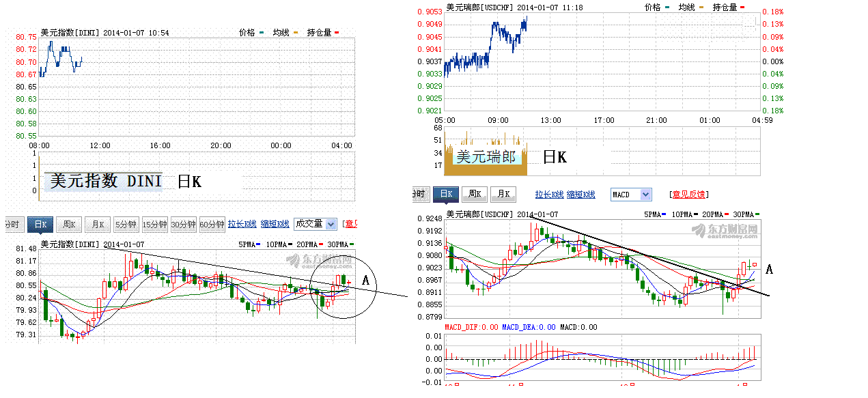Click 缩短K线 link under the 美元指数 chart
The width and height of the screenshot is (868, 398).
pos(274,224)
